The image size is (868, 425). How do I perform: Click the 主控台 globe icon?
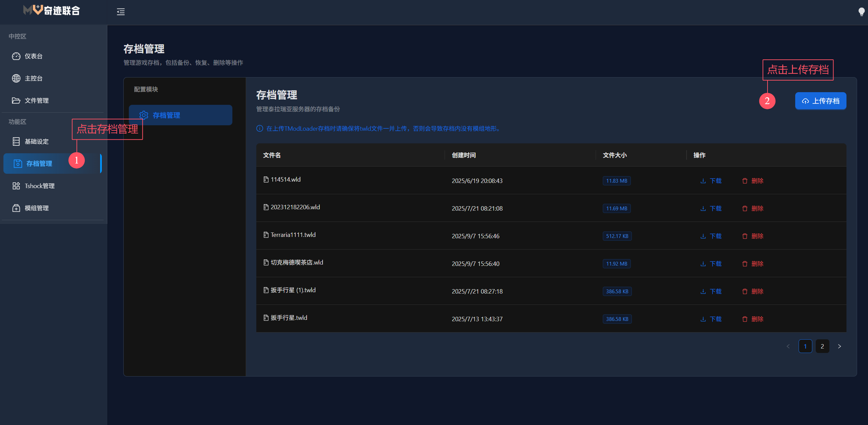pyautogui.click(x=16, y=79)
